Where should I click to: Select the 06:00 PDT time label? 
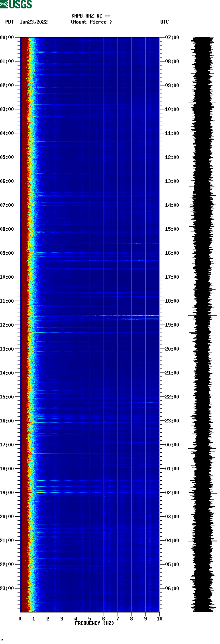click(x=7, y=181)
